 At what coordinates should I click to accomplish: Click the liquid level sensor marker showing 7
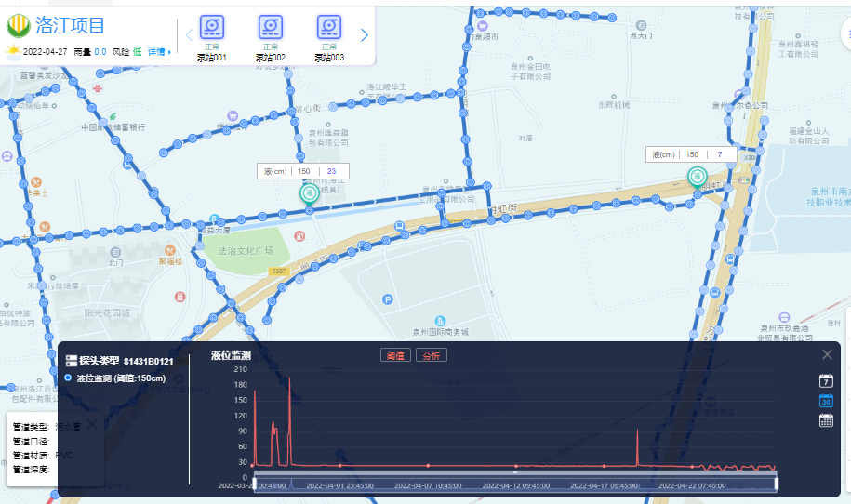pyautogui.click(x=697, y=176)
